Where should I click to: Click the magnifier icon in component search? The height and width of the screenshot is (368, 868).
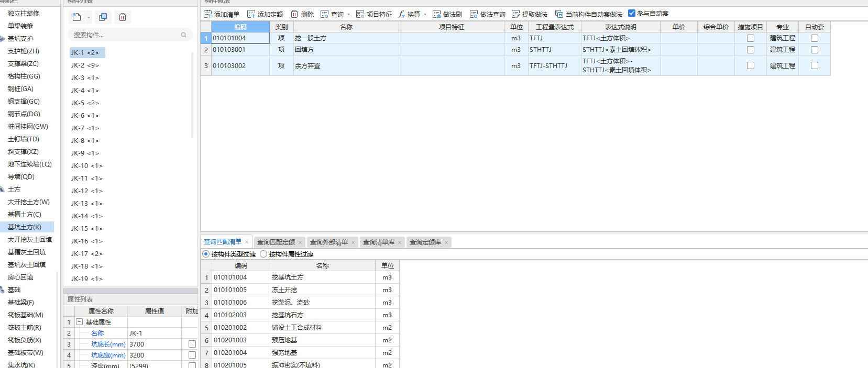tap(183, 35)
